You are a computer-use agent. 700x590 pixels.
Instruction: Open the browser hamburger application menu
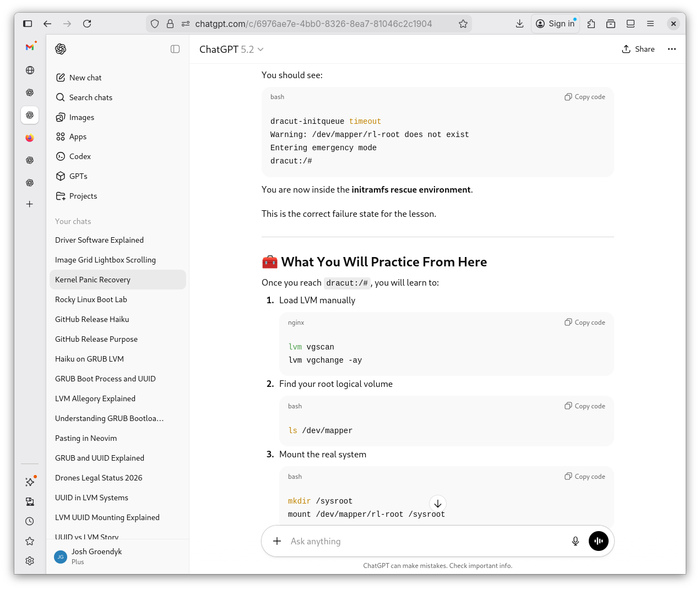click(650, 24)
